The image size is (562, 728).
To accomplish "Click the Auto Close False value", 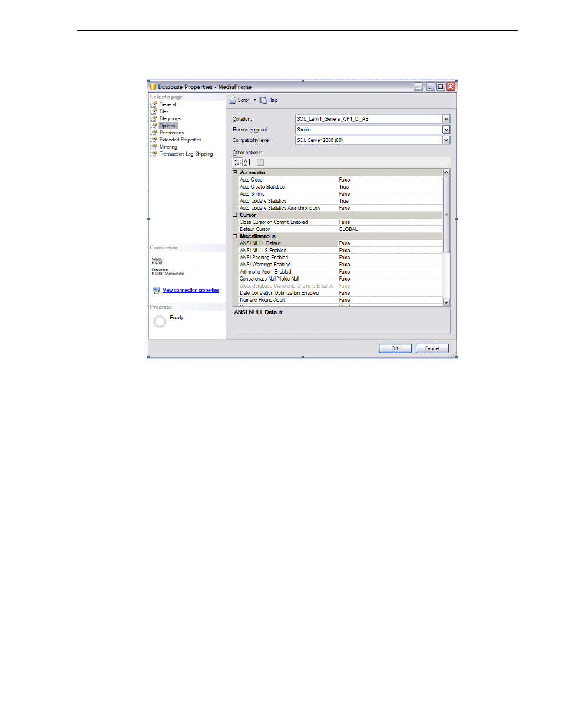I will click(345, 180).
